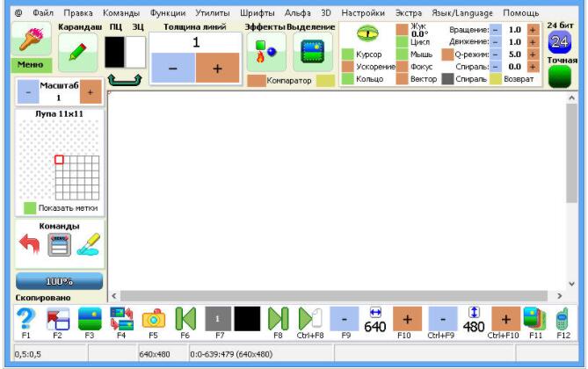The image size is (588, 369).
Task: Click the F12 mobile phone icon
Action: pos(563,319)
